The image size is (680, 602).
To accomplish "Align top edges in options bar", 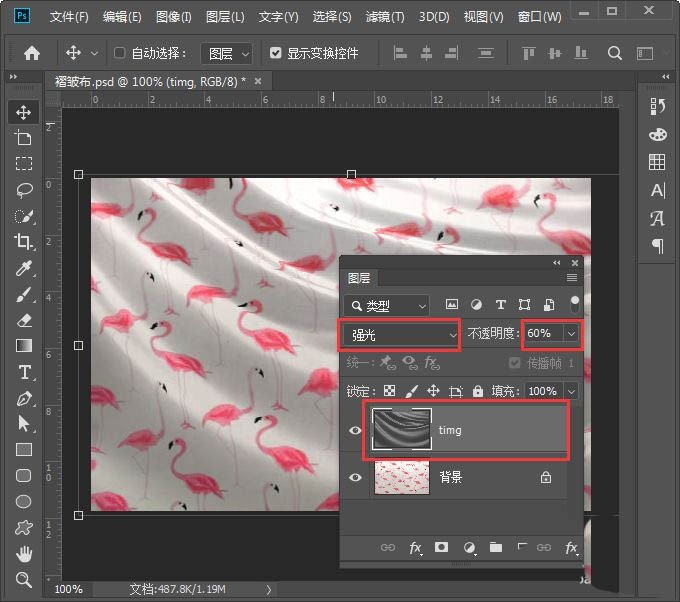I will click(528, 53).
